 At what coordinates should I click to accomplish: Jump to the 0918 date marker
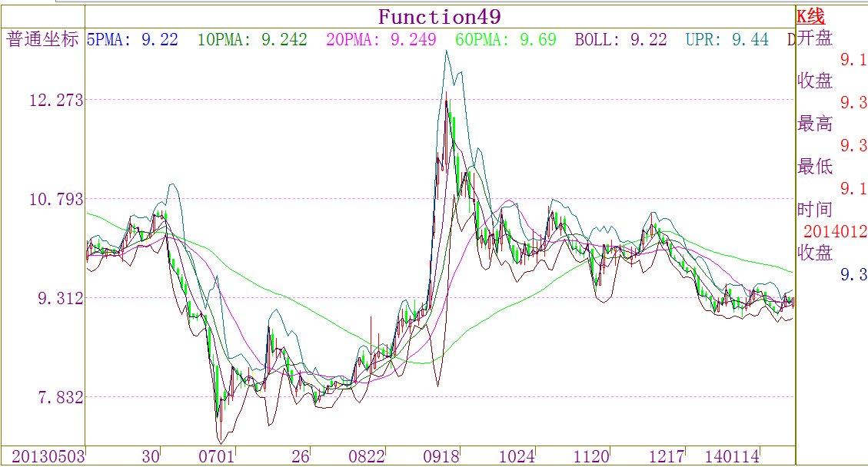tap(441, 456)
